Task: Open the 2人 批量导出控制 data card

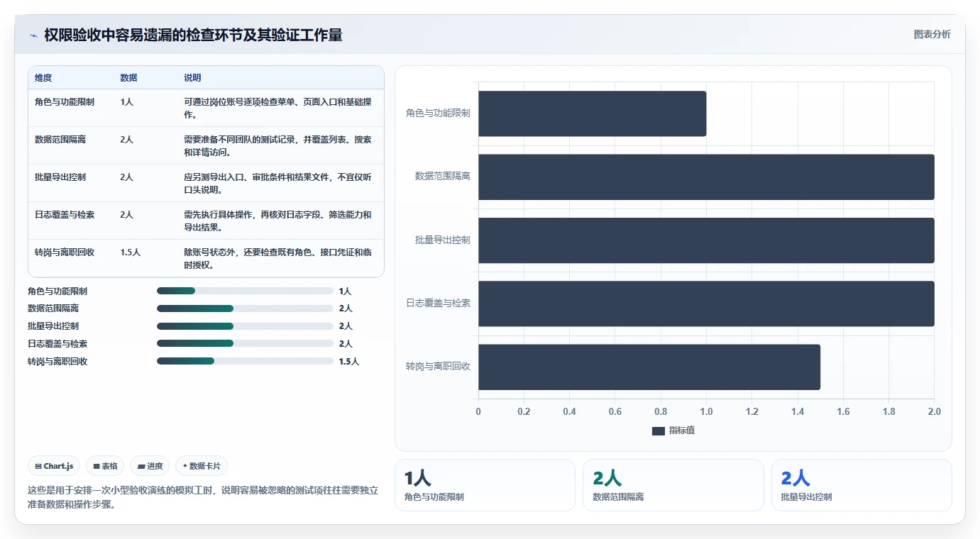Action: tap(861, 485)
